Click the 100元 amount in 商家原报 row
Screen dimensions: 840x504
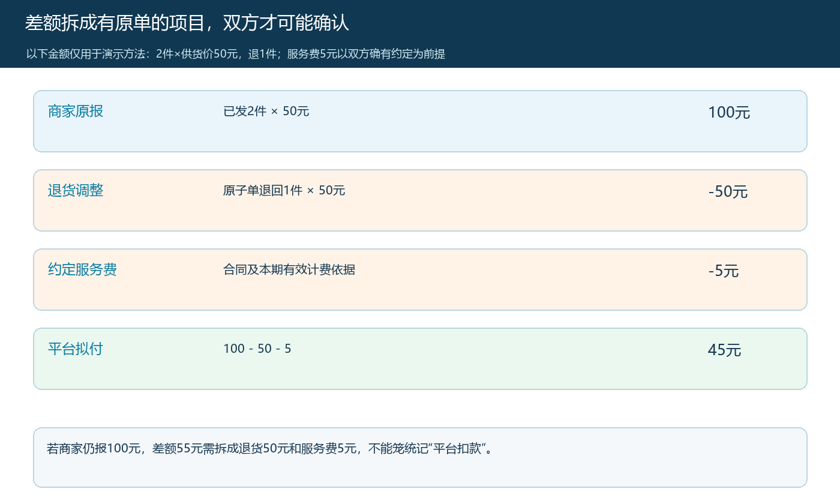729,112
